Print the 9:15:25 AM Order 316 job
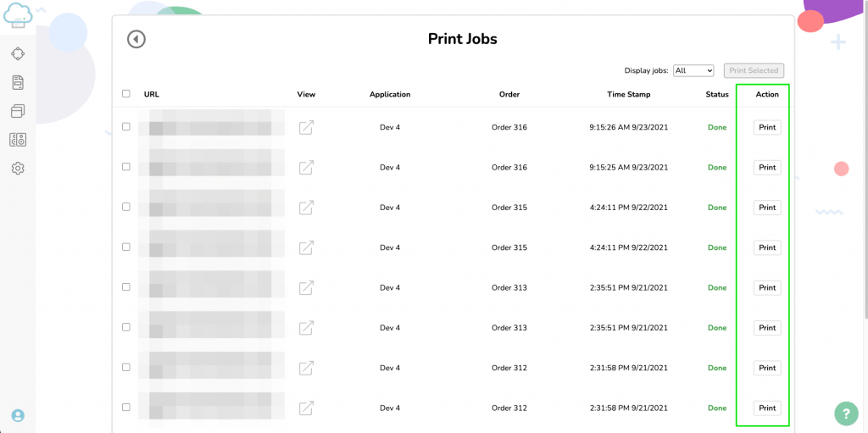This screenshot has height=433, width=868. tap(767, 167)
